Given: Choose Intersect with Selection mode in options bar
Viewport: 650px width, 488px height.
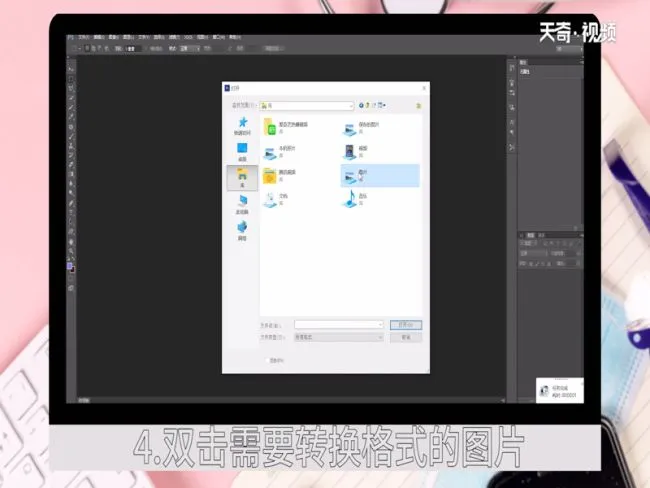Looking at the screenshot, I should tap(106, 49).
